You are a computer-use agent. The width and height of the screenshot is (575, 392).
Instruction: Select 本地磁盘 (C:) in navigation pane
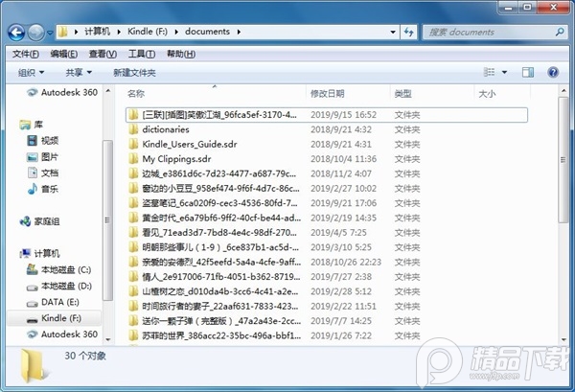(65, 270)
